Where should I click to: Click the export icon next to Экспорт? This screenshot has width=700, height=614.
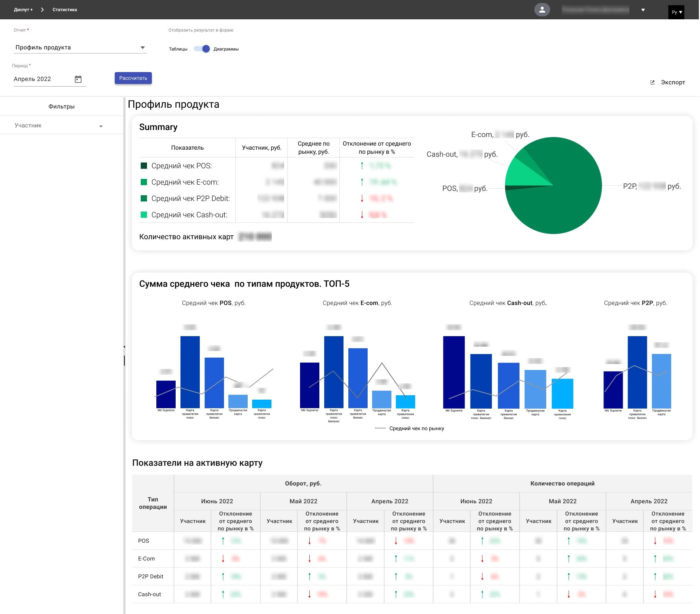(652, 82)
